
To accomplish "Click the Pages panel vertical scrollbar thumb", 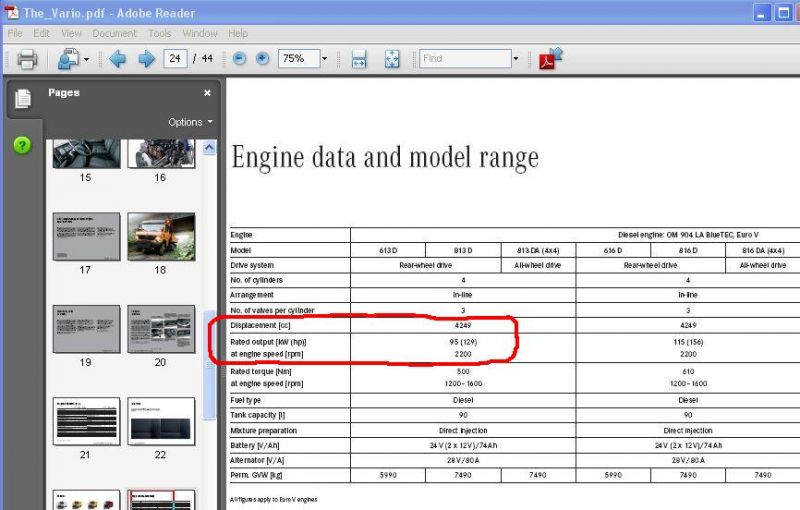I will click(209, 365).
